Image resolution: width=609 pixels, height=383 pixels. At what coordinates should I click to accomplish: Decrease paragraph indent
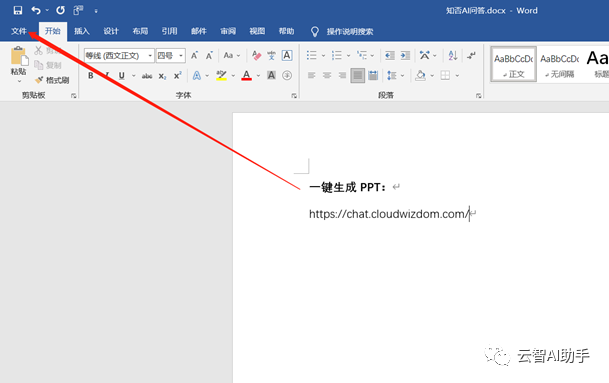[390, 56]
